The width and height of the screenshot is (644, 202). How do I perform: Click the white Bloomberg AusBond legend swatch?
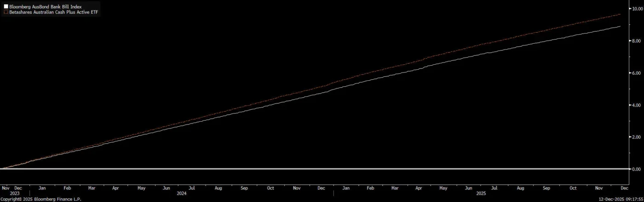(x=6, y=7)
